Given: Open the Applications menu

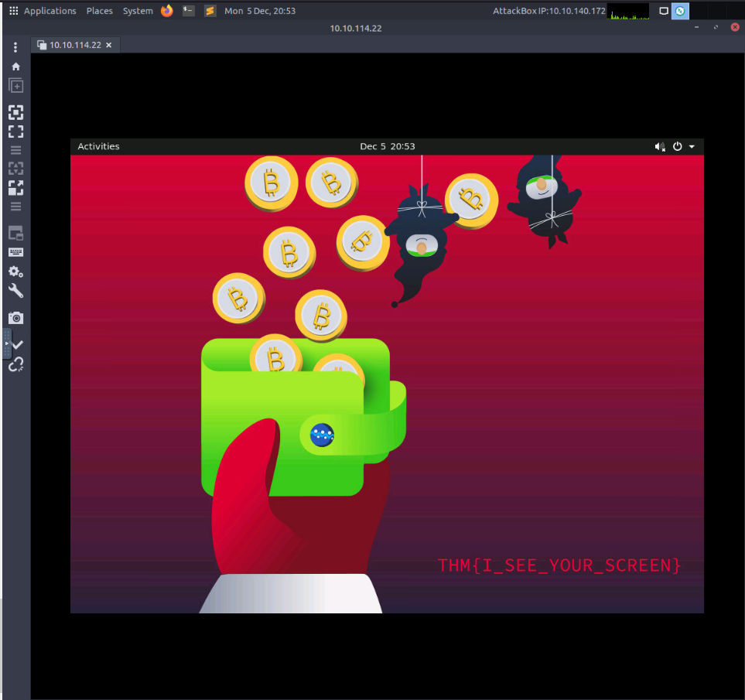Looking at the screenshot, I should click(x=50, y=11).
